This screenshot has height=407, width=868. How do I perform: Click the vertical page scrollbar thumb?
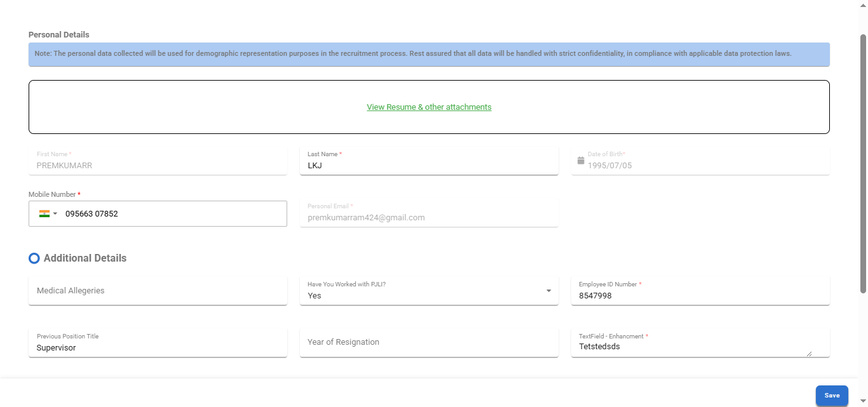(x=863, y=164)
